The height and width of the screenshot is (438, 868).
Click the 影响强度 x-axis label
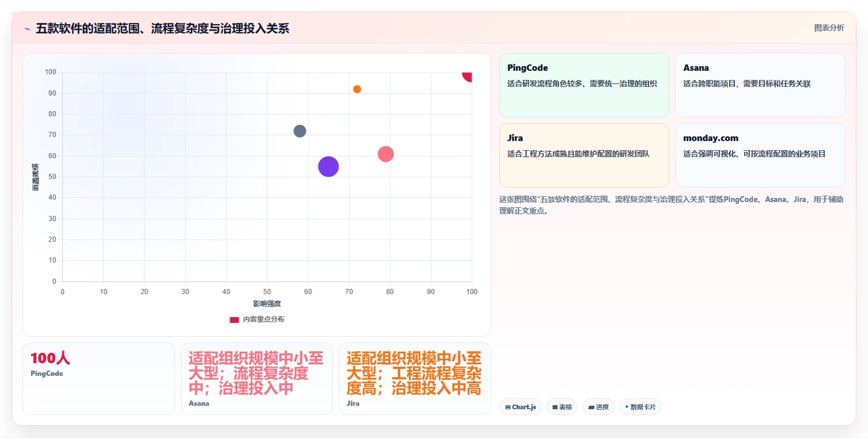click(267, 303)
